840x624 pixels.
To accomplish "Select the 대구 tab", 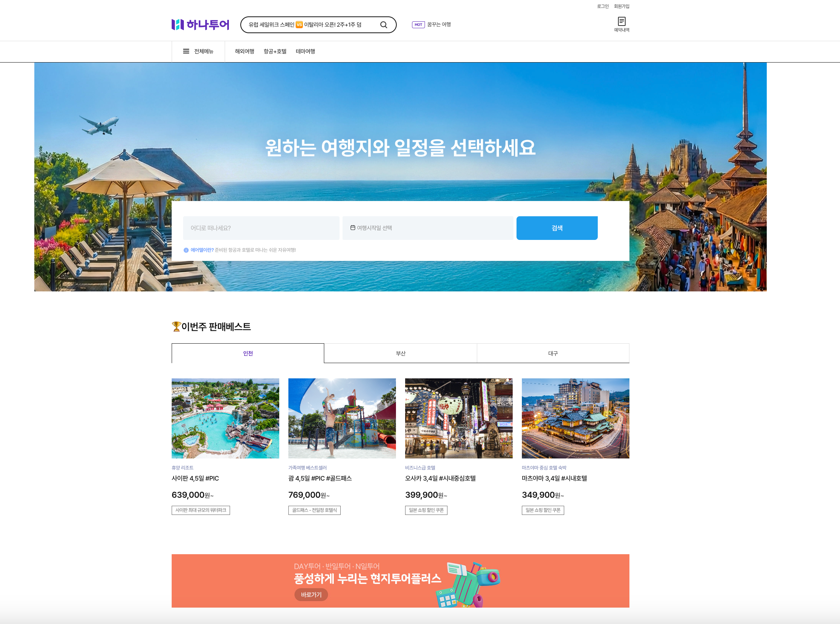I will tap(553, 354).
